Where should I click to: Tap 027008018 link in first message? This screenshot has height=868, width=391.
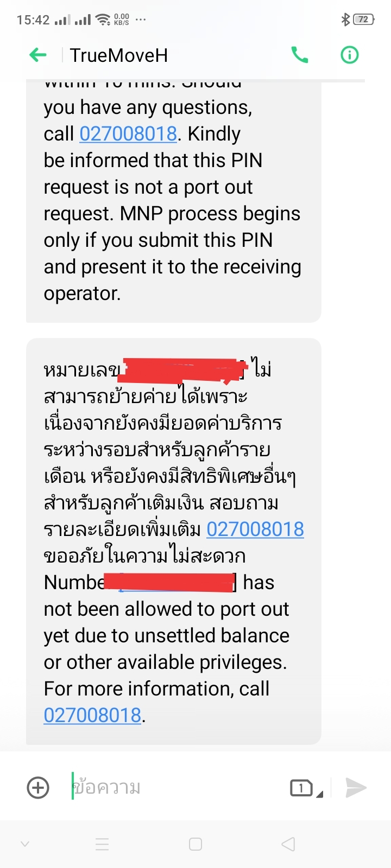[128, 133]
